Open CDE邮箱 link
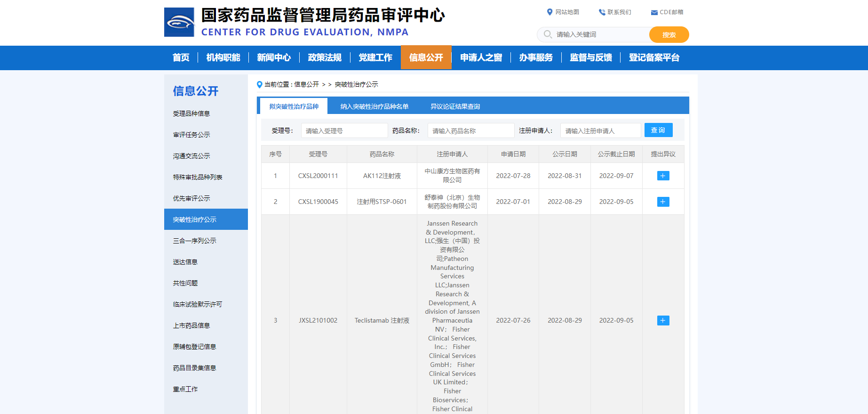868x414 pixels. pyautogui.click(x=671, y=12)
